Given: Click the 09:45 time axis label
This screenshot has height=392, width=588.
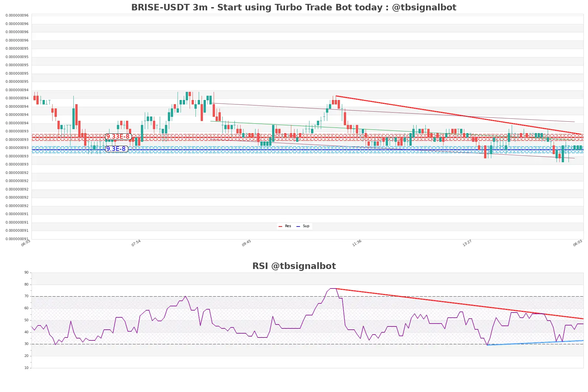Looking at the screenshot, I should click(x=246, y=243).
